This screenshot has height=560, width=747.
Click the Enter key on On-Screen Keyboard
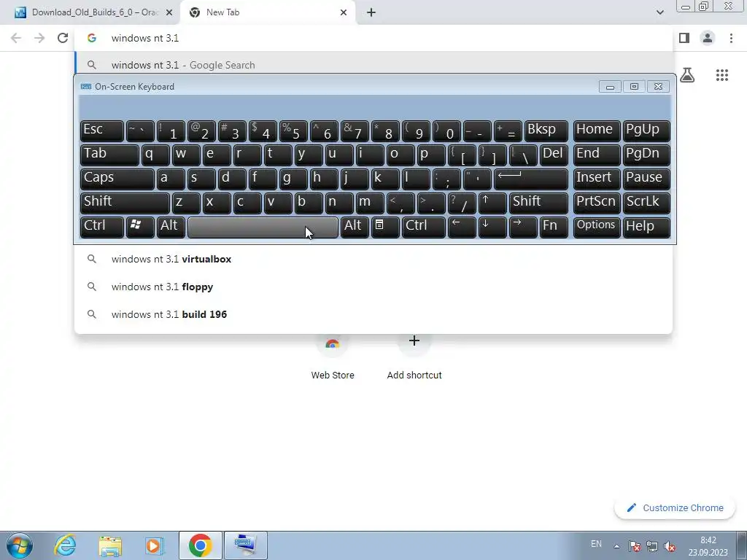tap(531, 179)
